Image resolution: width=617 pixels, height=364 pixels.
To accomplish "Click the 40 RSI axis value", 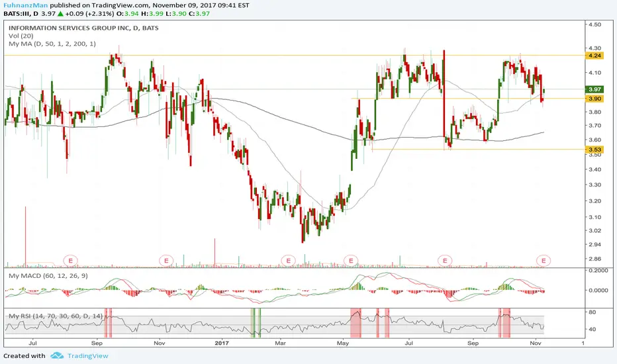I will click(x=593, y=330).
